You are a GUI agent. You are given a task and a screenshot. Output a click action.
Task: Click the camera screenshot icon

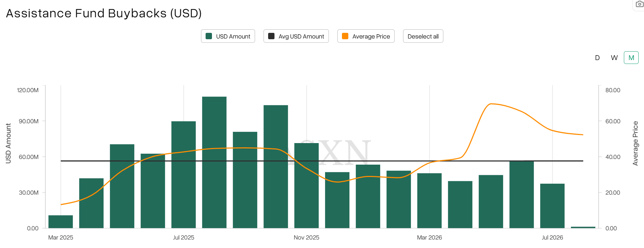pos(639,4)
